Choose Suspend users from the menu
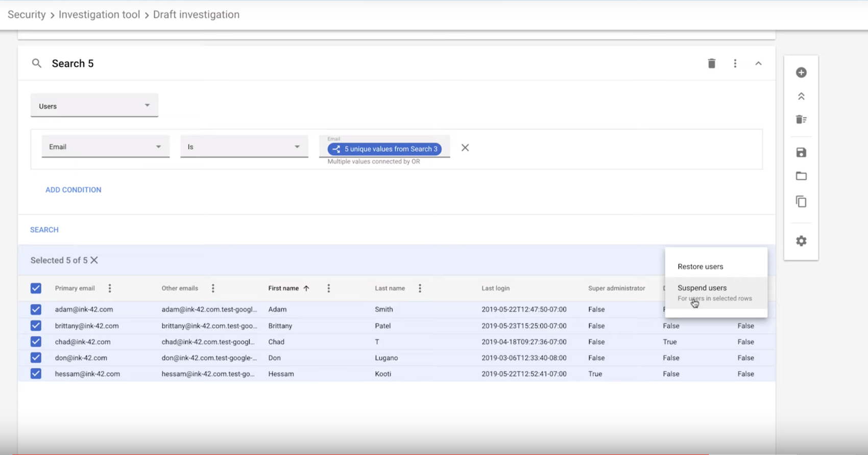Viewport: 868px width, 455px height. [x=716, y=293]
